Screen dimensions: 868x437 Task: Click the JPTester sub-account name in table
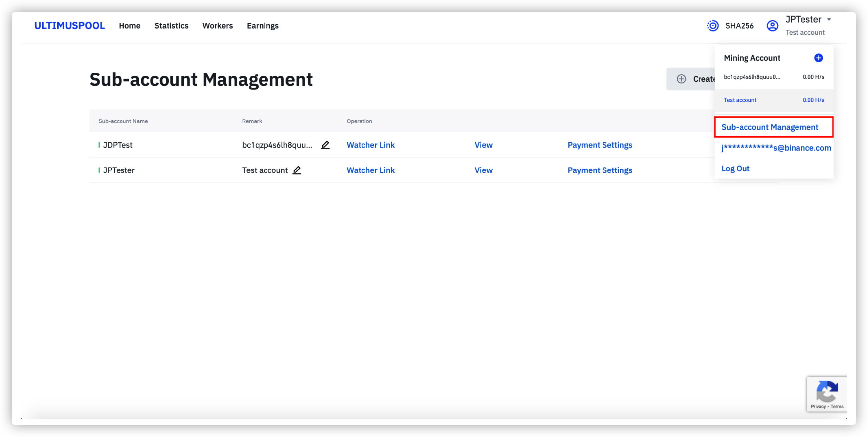[119, 170]
